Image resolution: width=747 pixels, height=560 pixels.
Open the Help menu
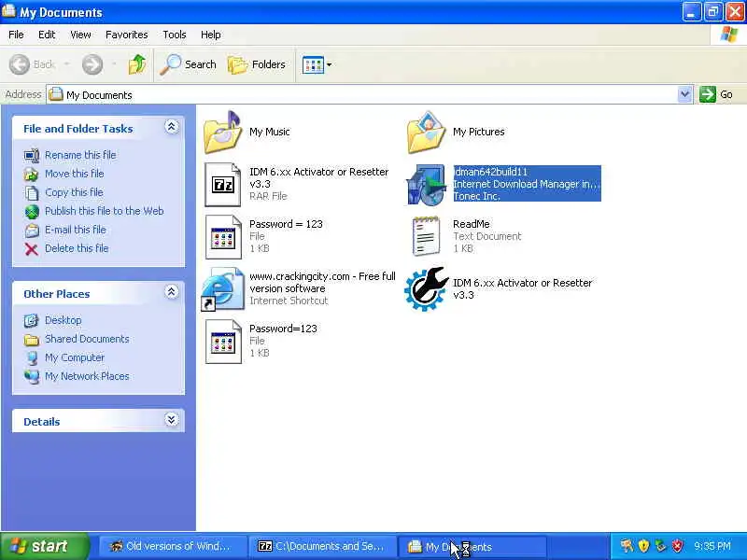(211, 35)
